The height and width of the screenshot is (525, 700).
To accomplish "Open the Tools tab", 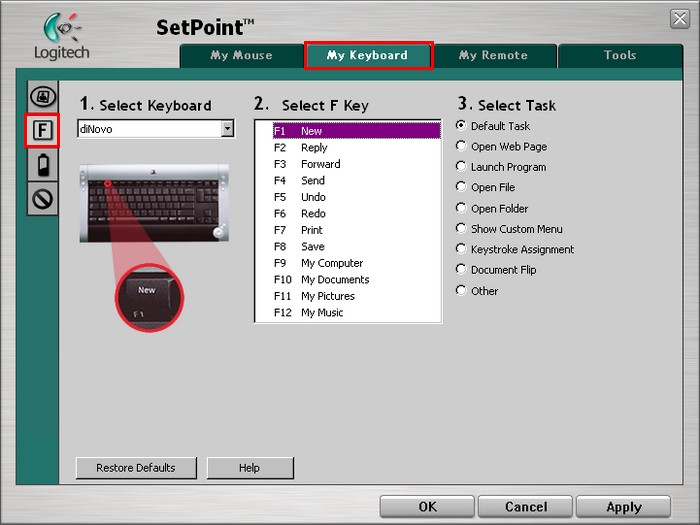I will point(620,55).
